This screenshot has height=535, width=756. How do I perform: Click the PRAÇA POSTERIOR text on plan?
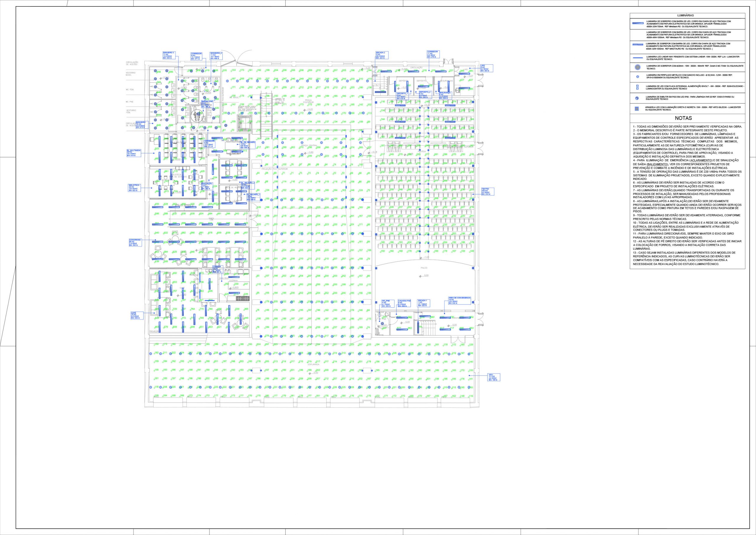(308, 101)
